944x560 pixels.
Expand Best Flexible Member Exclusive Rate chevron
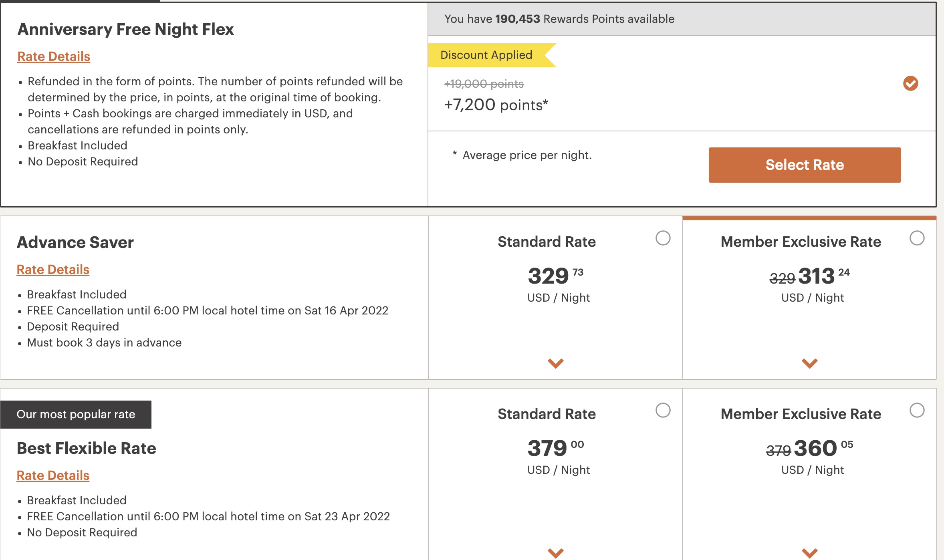[x=809, y=553]
